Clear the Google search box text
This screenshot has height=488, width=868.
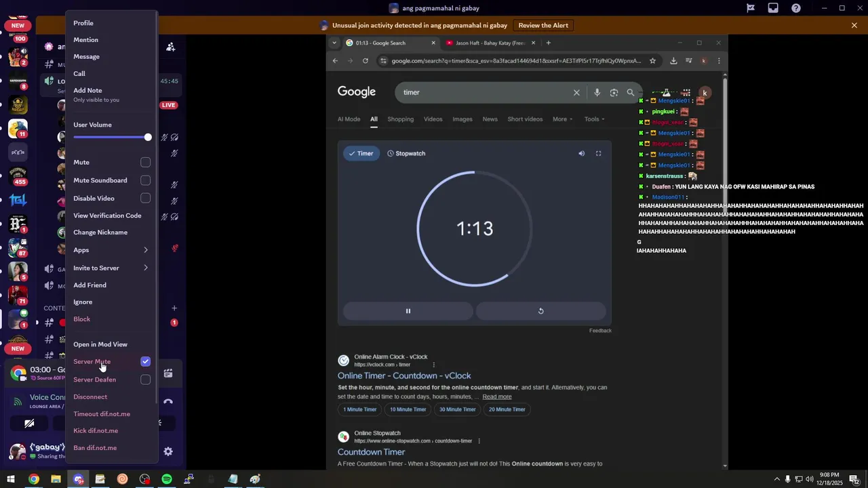pos(576,92)
